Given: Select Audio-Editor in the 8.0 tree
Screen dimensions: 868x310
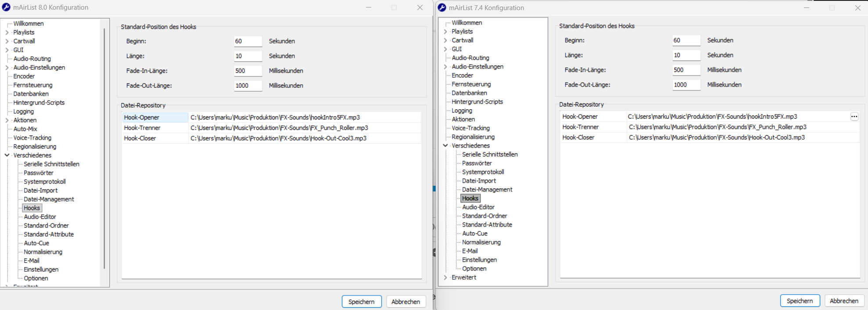Looking at the screenshot, I should pos(40,217).
